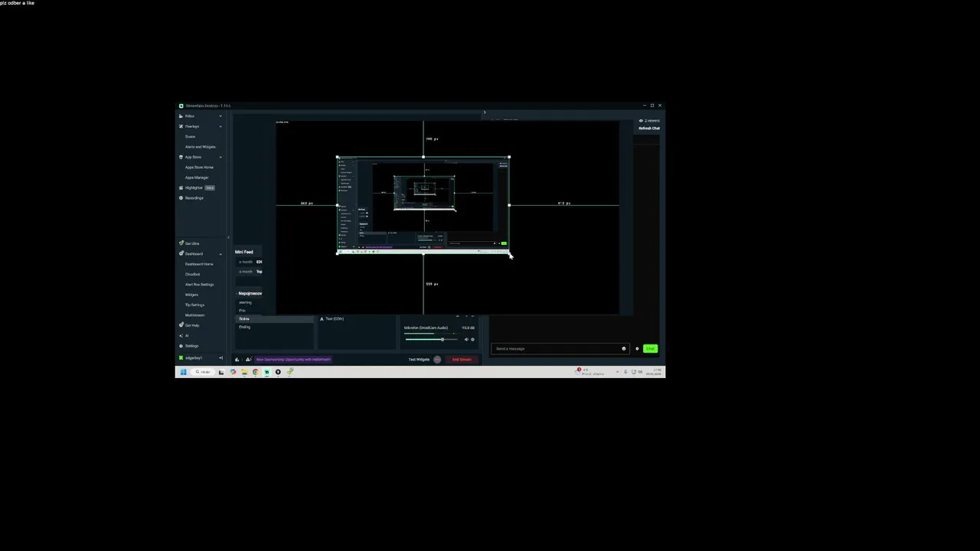Viewport: 980px width, 551px height.
Task: Open Cloudbot under Dashboard
Action: click(192, 274)
